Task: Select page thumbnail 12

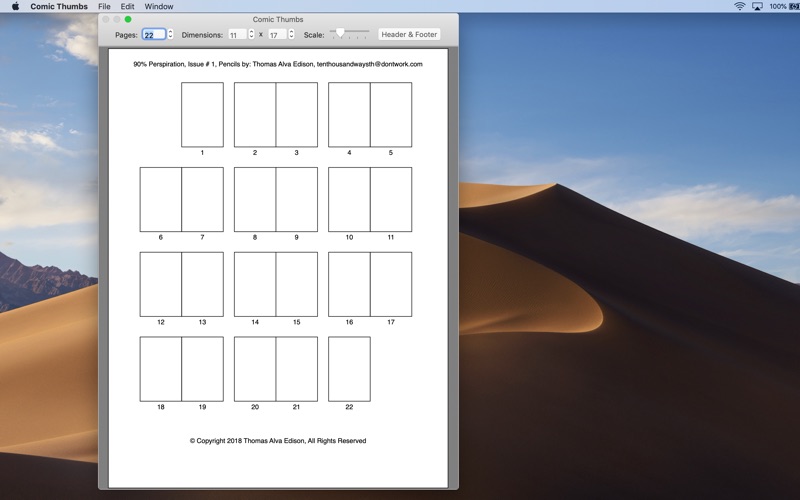Action: pyautogui.click(x=161, y=284)
